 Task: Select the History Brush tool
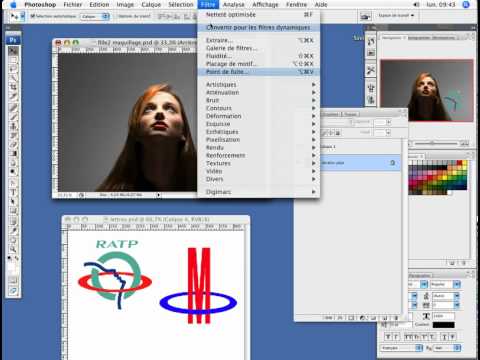[x=13, y=135]
